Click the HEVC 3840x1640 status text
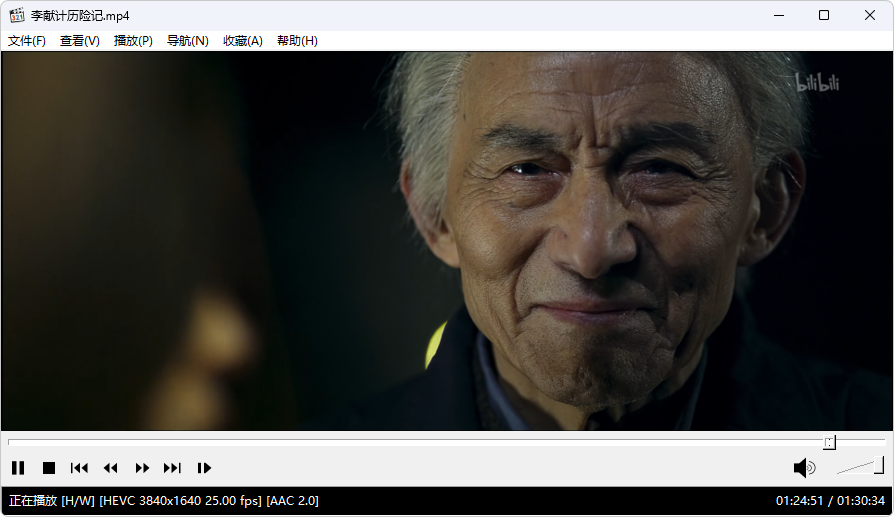The width and height of the screenshot is (894, 517). (180, 501)
